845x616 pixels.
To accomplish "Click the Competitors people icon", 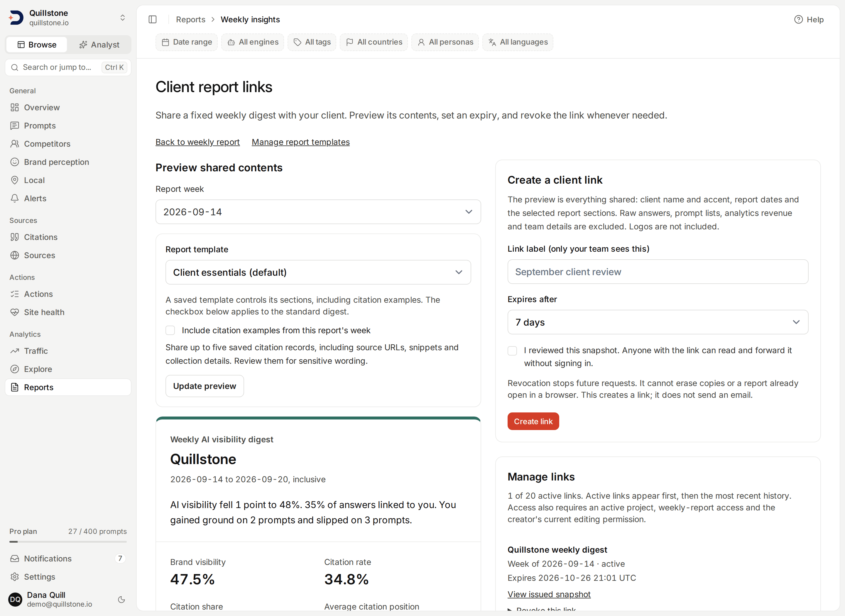I will click(x=15, y=144).
